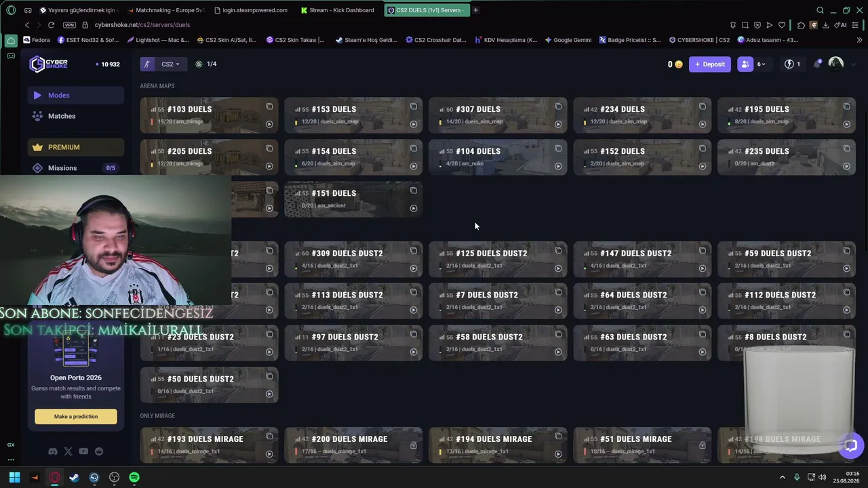Open the #63 DUELS DUST2 server card

(642, 344)
